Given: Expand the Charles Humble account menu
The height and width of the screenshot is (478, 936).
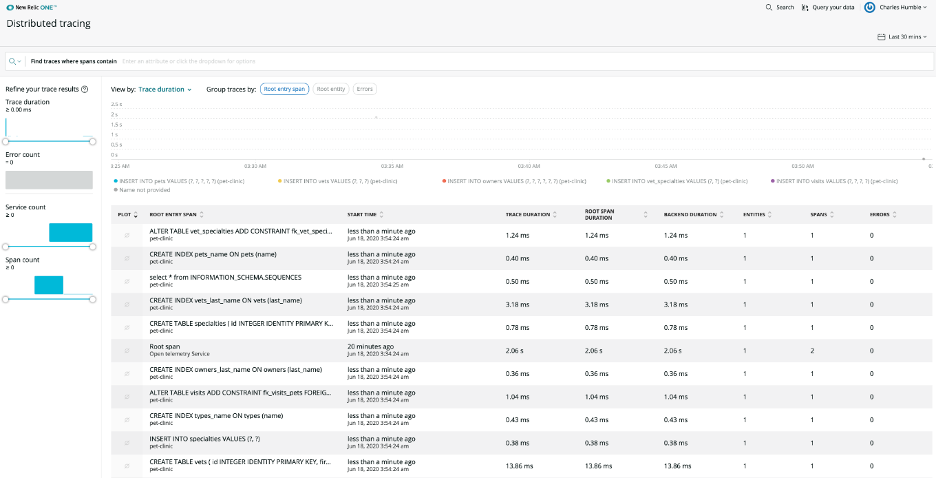Looking at the screenshot, I should pyautogui.click(x=904, y=8).
